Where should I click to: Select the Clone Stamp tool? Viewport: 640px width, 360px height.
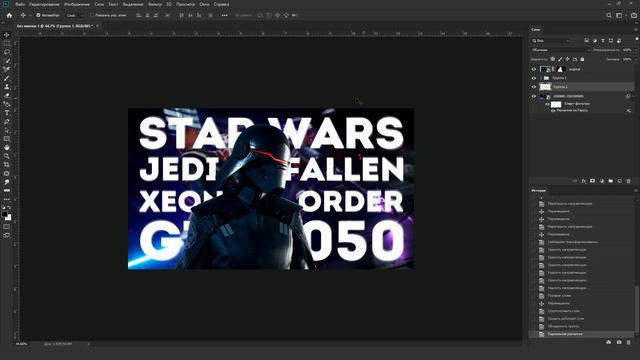pos(7,87)
